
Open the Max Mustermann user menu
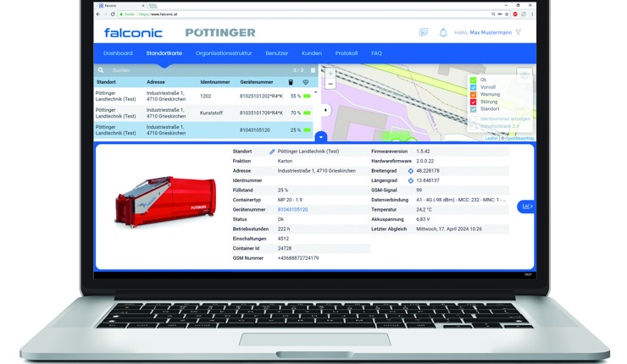[x=491, y=32]
